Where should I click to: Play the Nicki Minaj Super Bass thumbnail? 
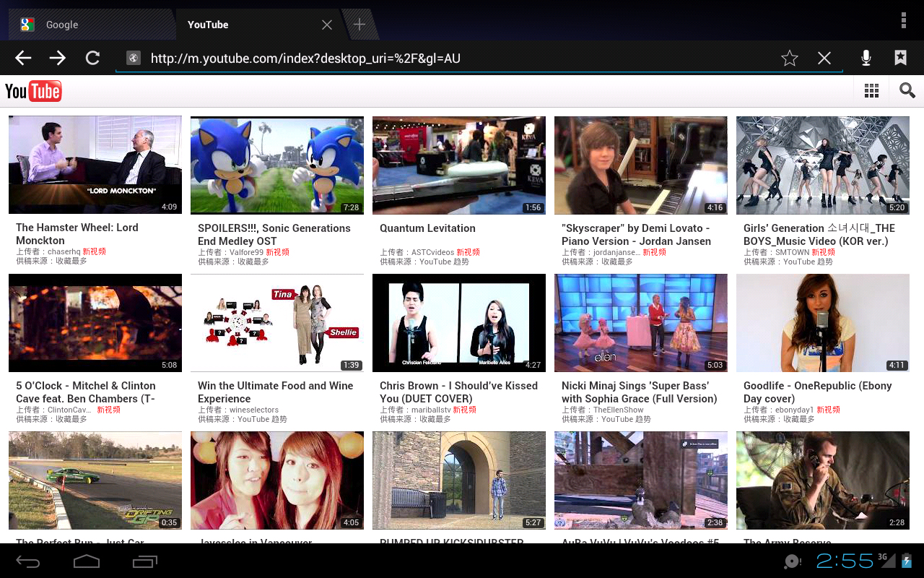[641, 323]
